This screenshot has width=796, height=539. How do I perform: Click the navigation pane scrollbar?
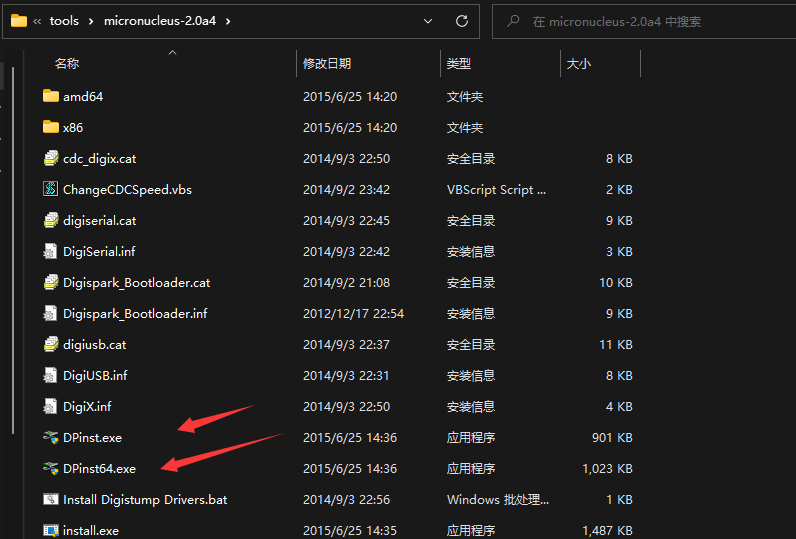click(13, 249)
